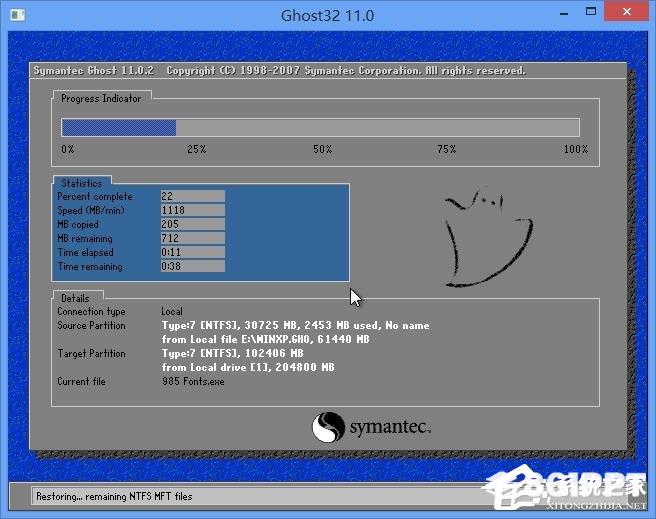Image resolution: width=656 pixels, height=519 pixels.
Task: Click the 25% progress marker
Action: click(x=196, y=149)
